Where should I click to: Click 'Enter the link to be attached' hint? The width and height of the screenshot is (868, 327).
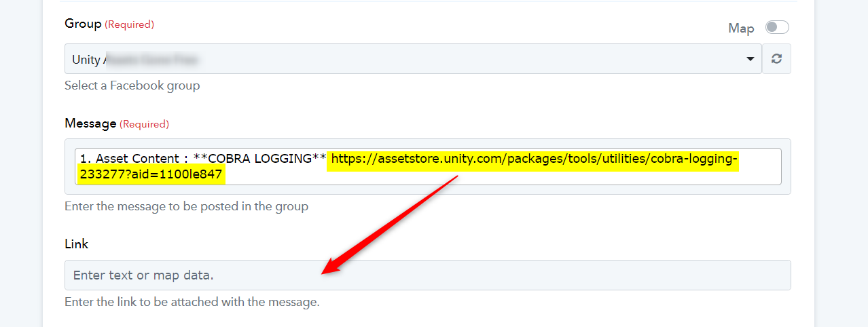click(192, 302)
